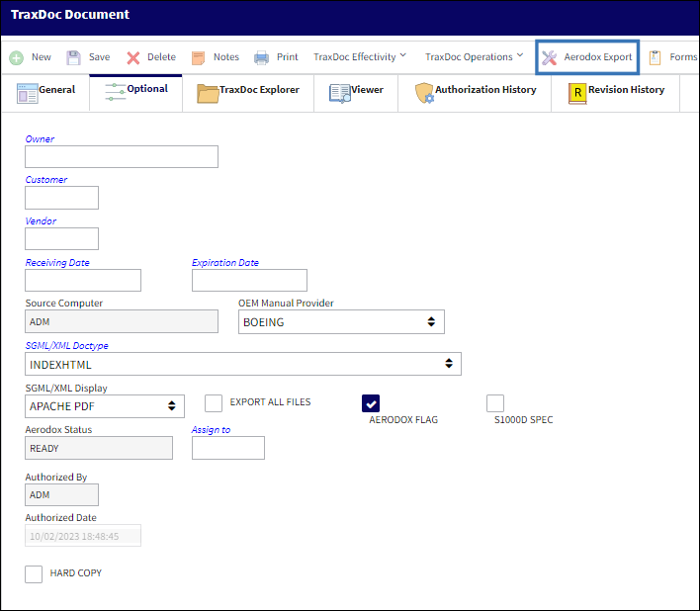The height and width of the screenshot is (611, 700).
Task: Focus the Customer input field
Action: tap(61, 198)
